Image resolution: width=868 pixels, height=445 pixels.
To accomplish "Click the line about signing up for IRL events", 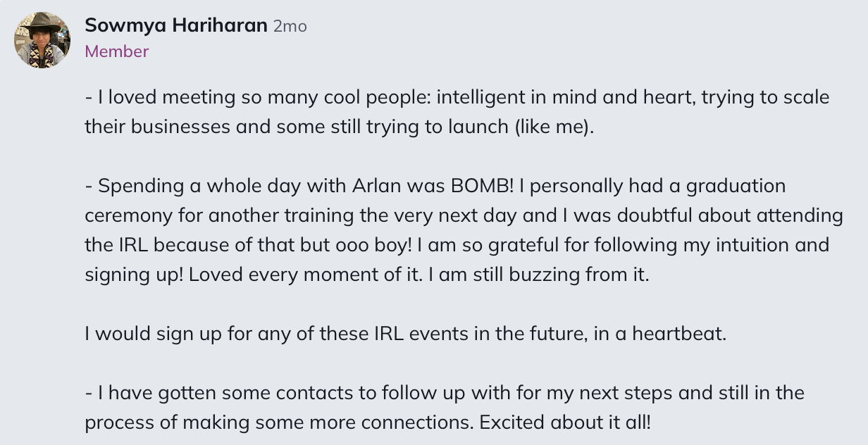I will (405, 334).
